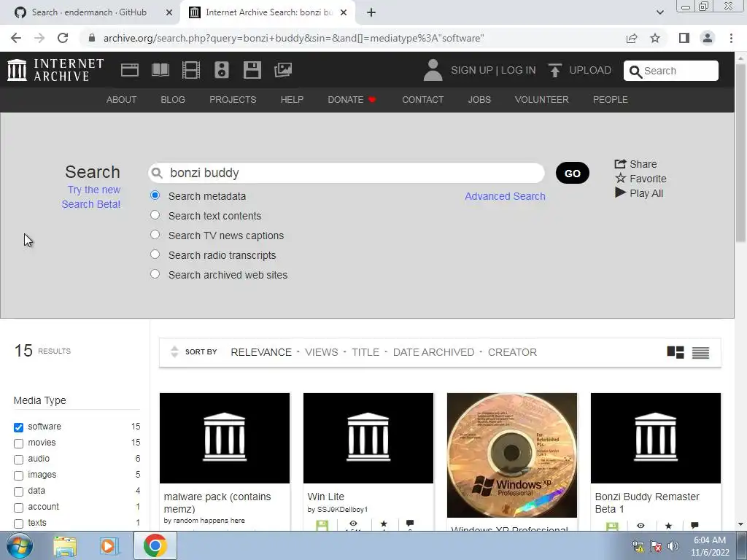Click the volume tray icon
747x560 pixels.
(x=673, y=546)
